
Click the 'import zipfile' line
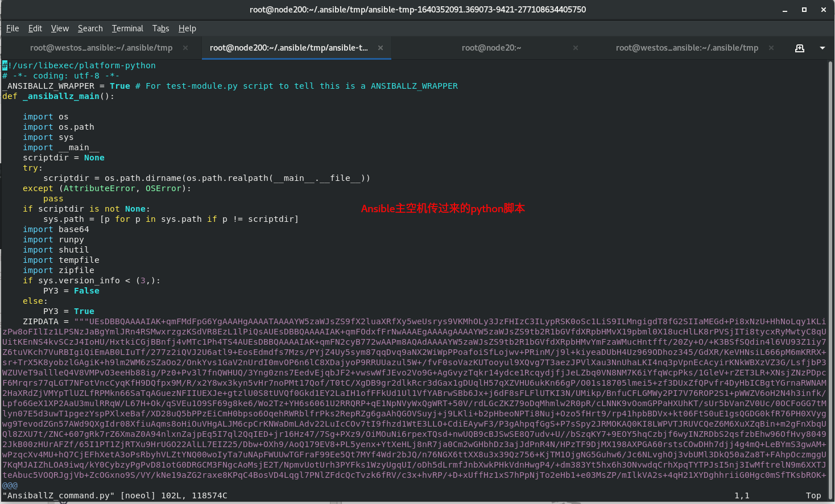tap(59, 270)
